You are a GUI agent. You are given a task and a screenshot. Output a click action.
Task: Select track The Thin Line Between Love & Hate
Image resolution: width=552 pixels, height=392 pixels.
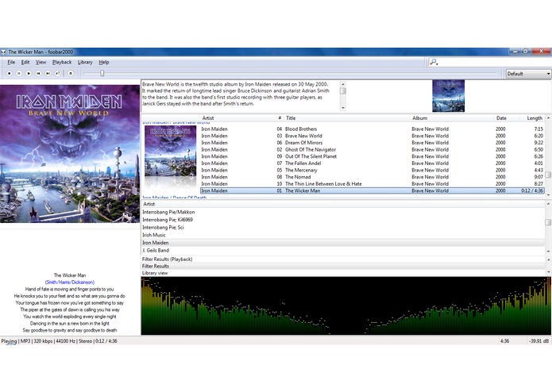tap(373, 184)
